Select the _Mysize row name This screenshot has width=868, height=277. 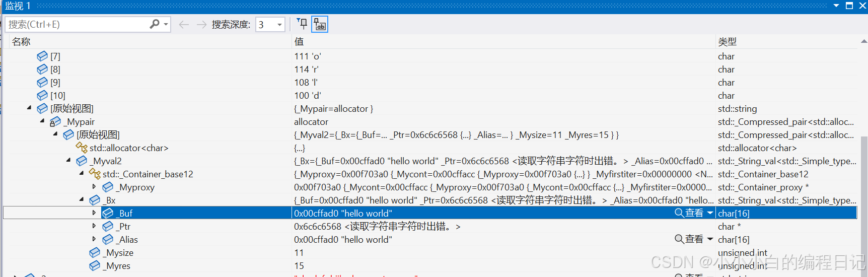(x=119, y=252)
